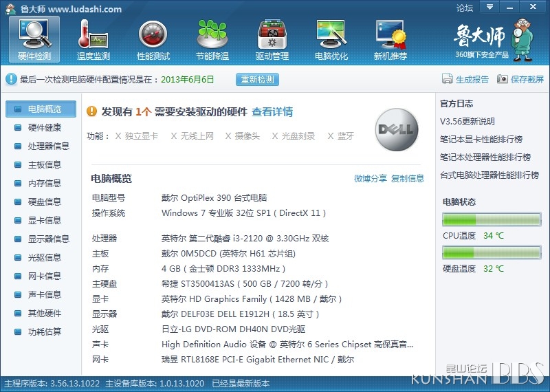Click the title bar 鲁大师 app icon
This screenshot has height=392, width=550.
(10, 9)
